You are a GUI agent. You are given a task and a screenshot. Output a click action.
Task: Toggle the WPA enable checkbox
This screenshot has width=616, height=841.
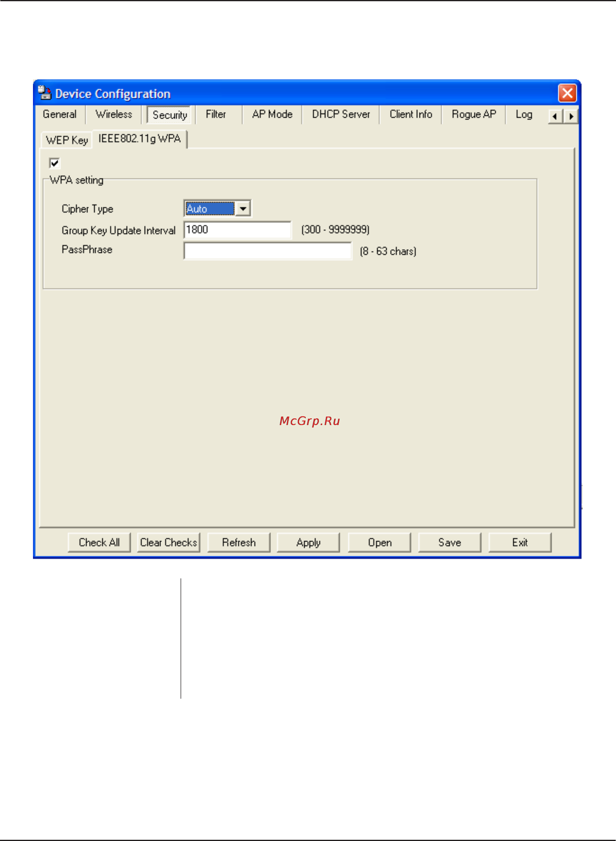pos(54,163)
